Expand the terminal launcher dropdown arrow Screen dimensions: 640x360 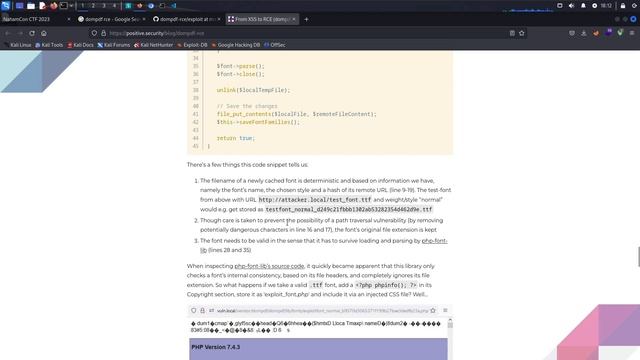71,6
